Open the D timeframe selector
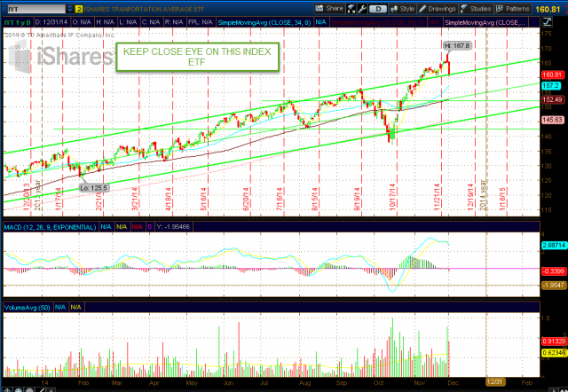Viewport: 568px width, 392px height. click(x=378, y=9)
